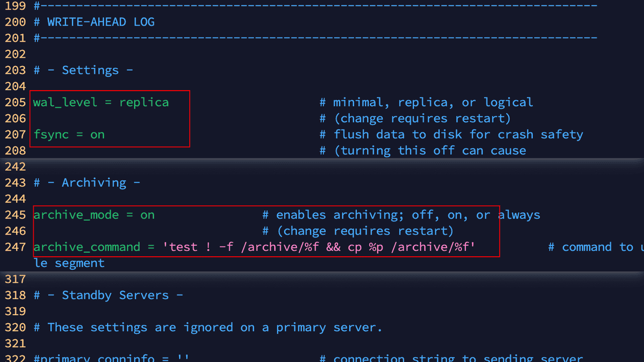Click line number 205 in the gutter
This screenshot has height=362, width=644.
15,102
